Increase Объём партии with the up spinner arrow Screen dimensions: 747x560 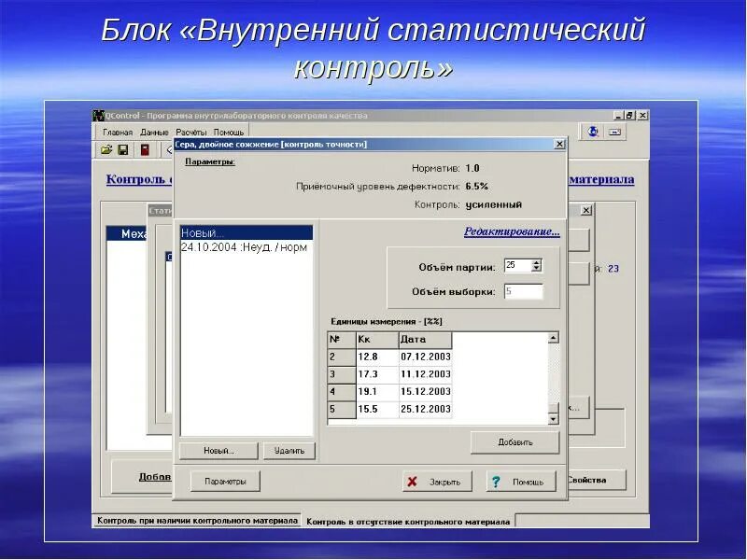coord(537,262)
